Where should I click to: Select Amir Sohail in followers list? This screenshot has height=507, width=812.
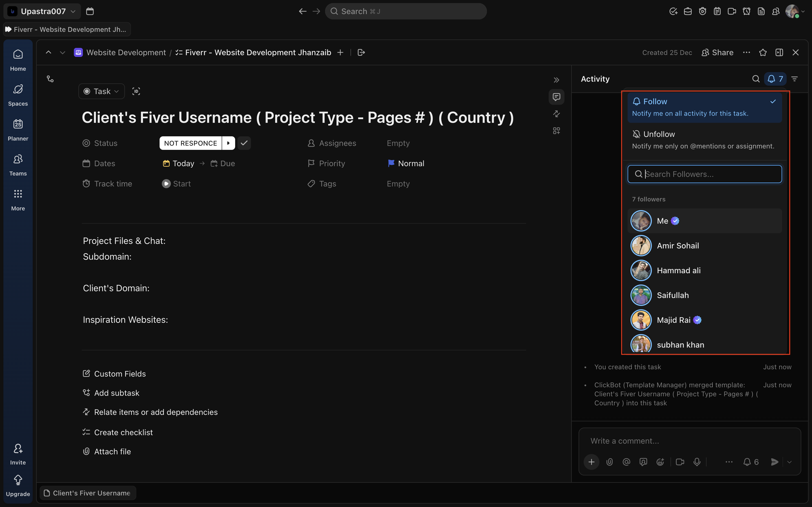tap(678, 245)
